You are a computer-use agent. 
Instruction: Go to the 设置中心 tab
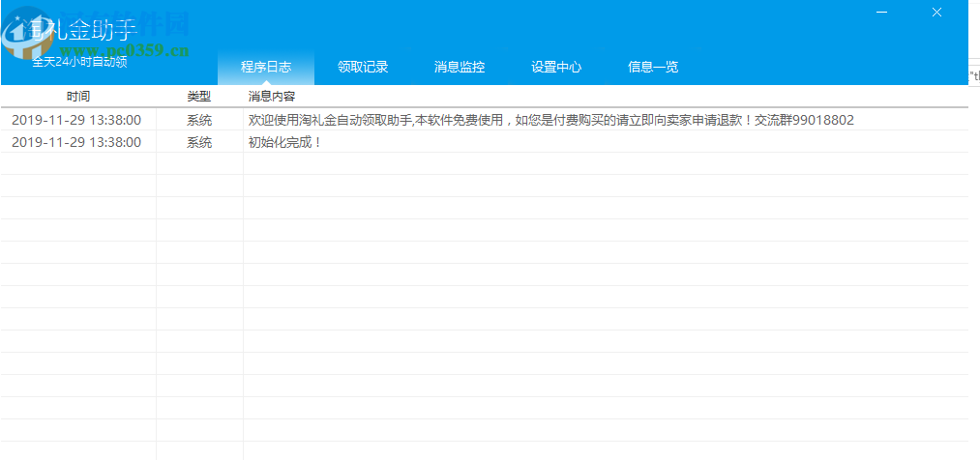pyautogui.click(x=556, y=68)
